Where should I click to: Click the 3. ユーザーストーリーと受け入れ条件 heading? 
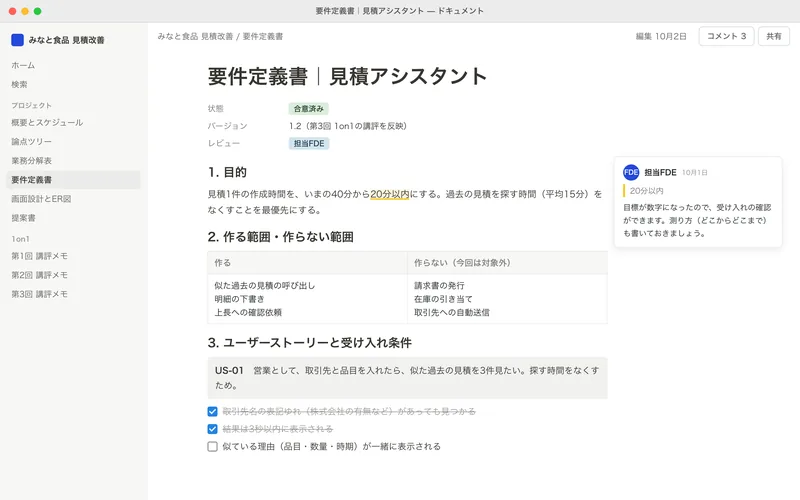point(310,343)
